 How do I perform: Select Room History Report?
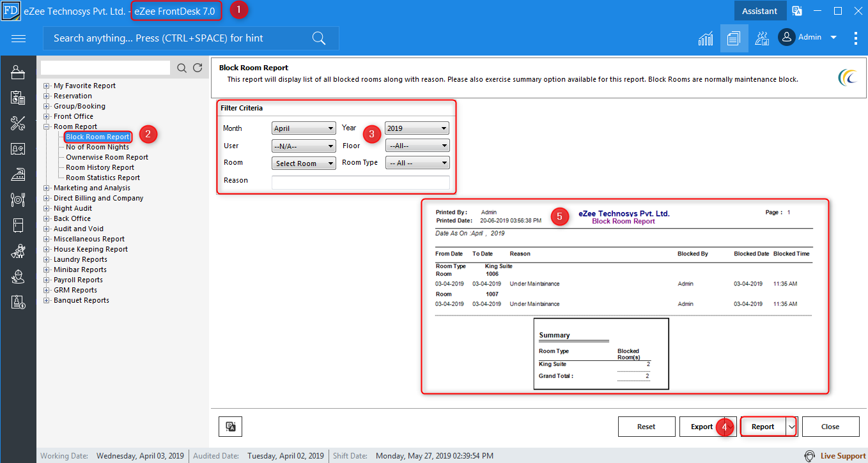[x=100, y=167]
